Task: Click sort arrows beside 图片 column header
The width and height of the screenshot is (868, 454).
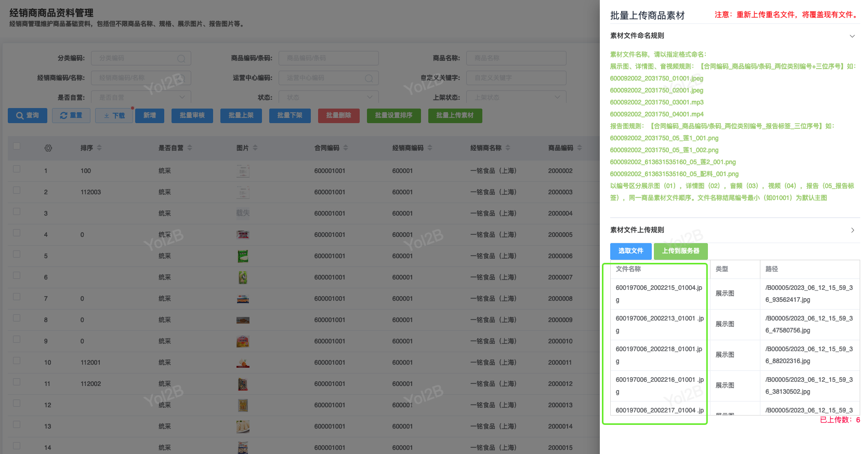Action: 255,148
